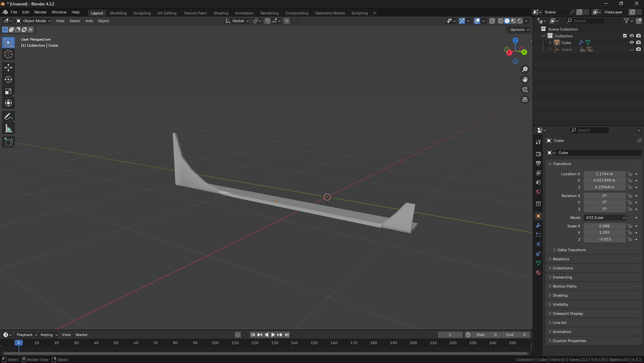Pick the Annotate tool

point(8,117)
